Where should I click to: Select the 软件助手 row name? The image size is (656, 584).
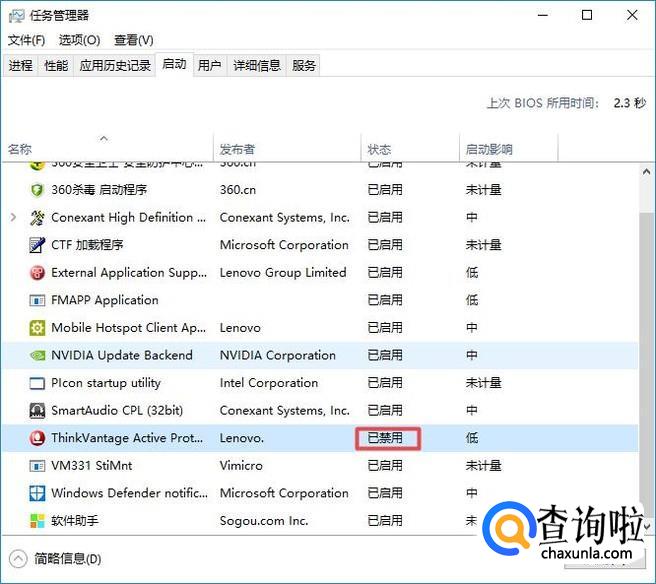[x=75, y=521]
